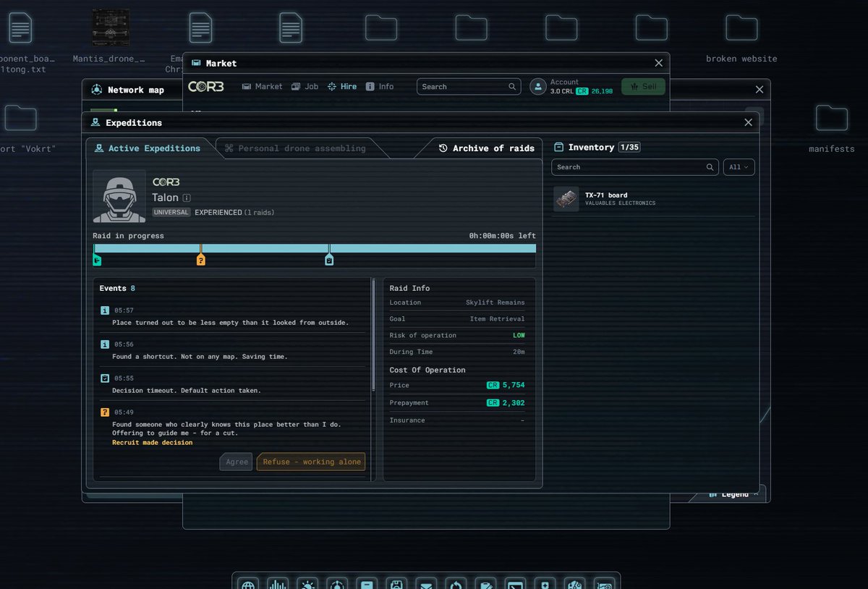Click the CR 26,198 balance in Market

click(595, 91)
